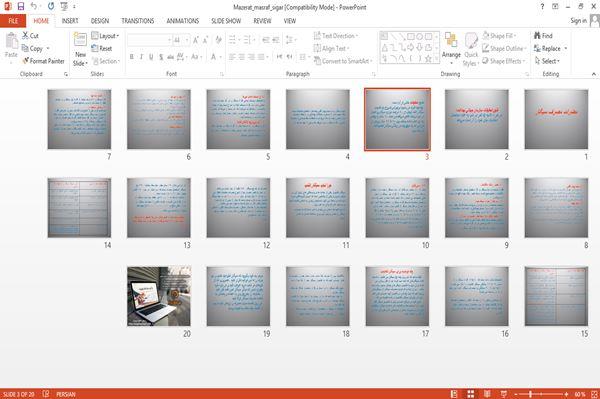Open the Text Direction dropdown
Screen dimensions: 600x399
336,36
